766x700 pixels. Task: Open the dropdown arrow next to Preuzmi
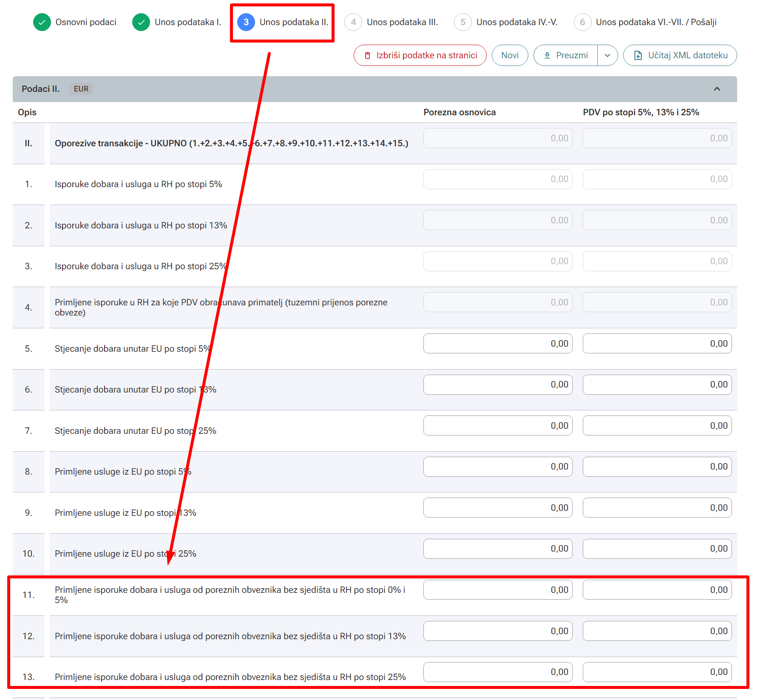click(607, 56)
